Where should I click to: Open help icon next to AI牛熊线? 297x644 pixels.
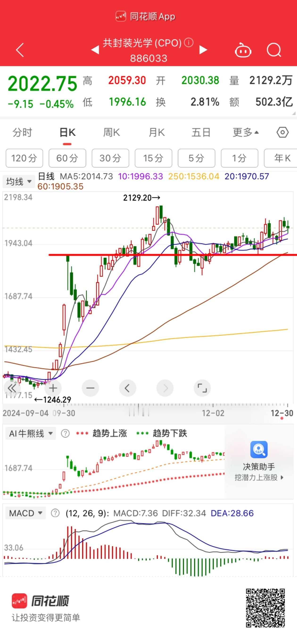pyautogui.click(x=65, y=433)
